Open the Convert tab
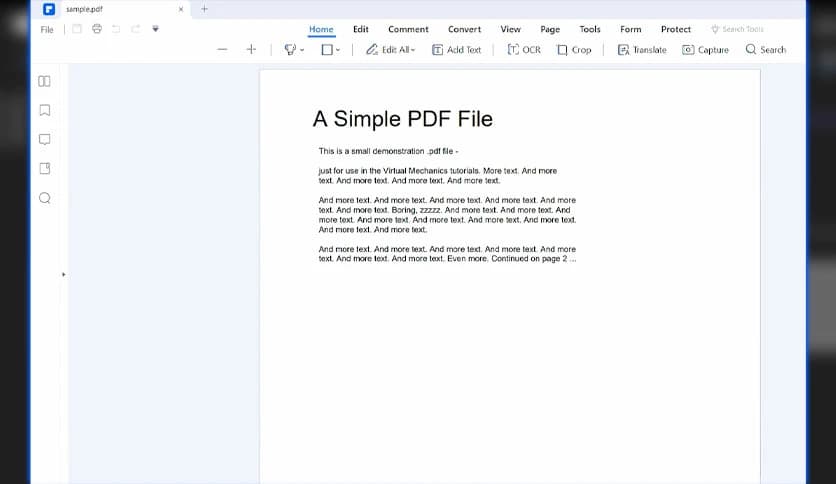Image resolution: width=836 pixels, height=484 pixels. click(464, 29)
